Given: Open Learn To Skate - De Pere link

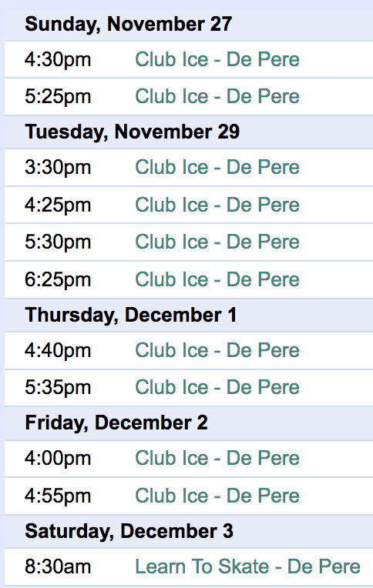Looking at the screenshot, I should tap(247, 566).
